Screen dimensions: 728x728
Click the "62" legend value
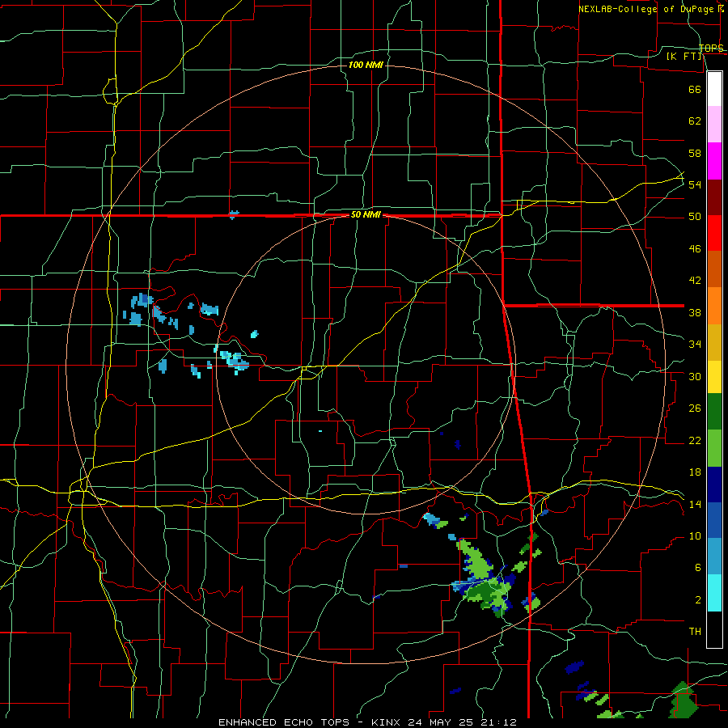tap(695, 121)
